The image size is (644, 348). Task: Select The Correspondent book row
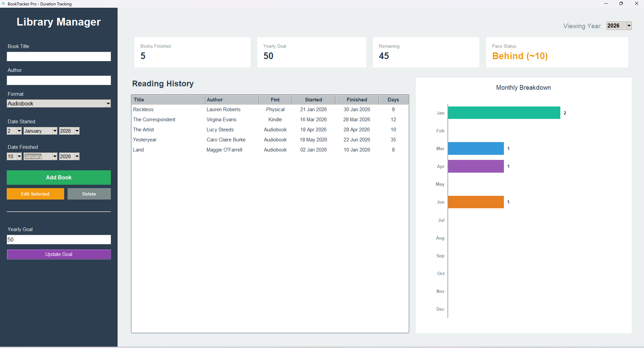click(270, 120)
